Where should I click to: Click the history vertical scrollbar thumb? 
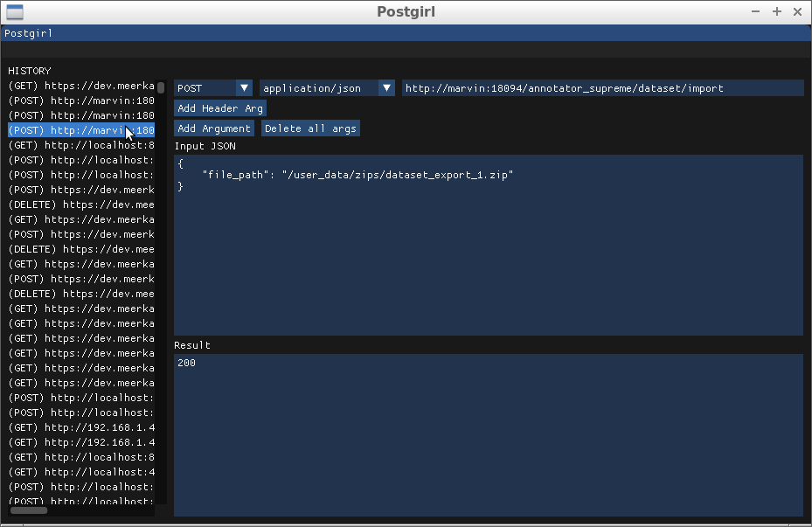(x=161, y=87)
